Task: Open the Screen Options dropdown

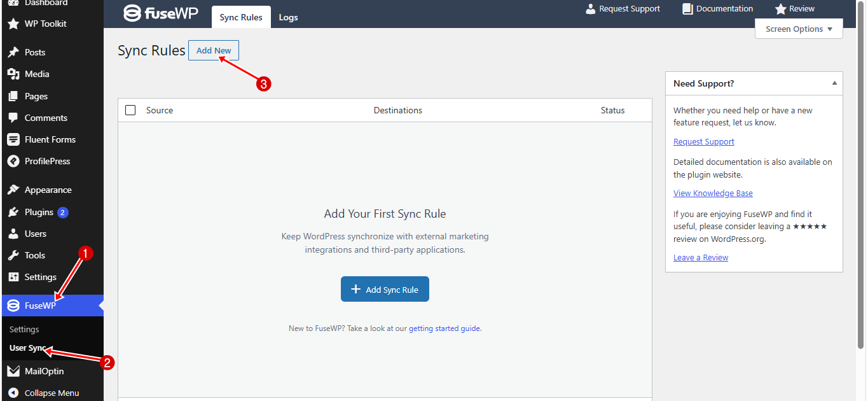Action: coord(799,29)
